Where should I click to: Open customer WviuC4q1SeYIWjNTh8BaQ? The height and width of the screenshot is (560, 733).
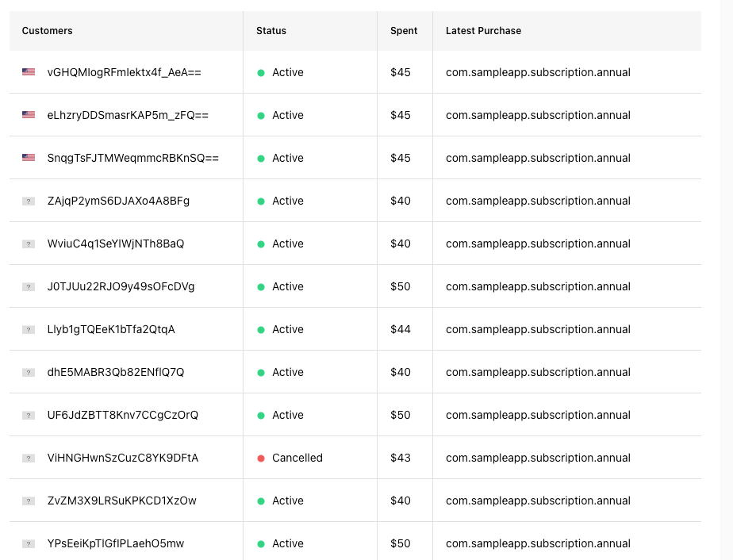click(116, 244)
